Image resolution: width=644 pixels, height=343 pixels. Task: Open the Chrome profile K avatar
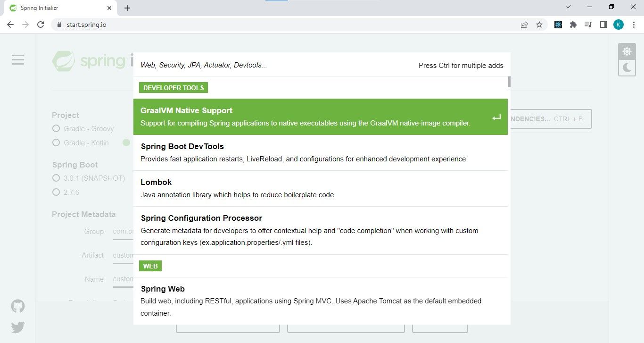point(619,25)
